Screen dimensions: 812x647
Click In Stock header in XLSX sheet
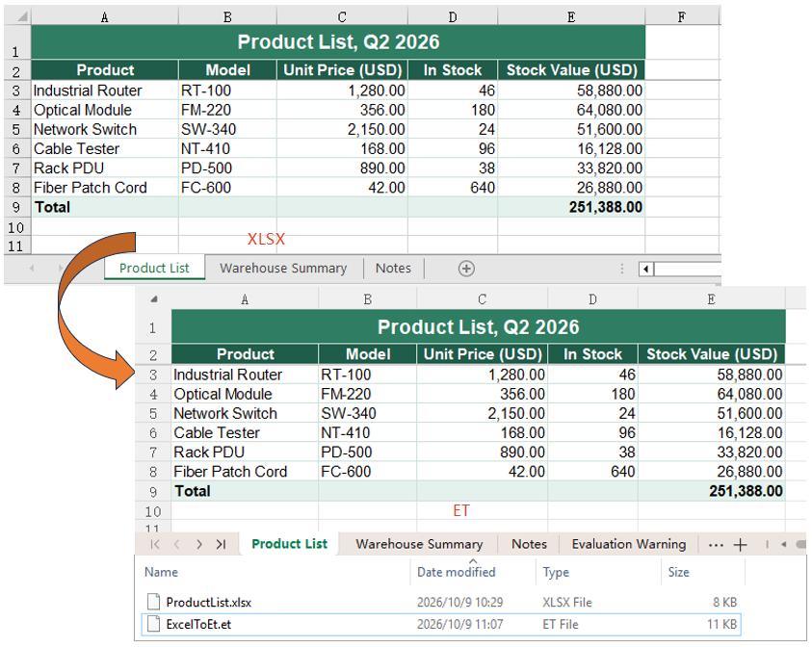[x=453, y=70]
